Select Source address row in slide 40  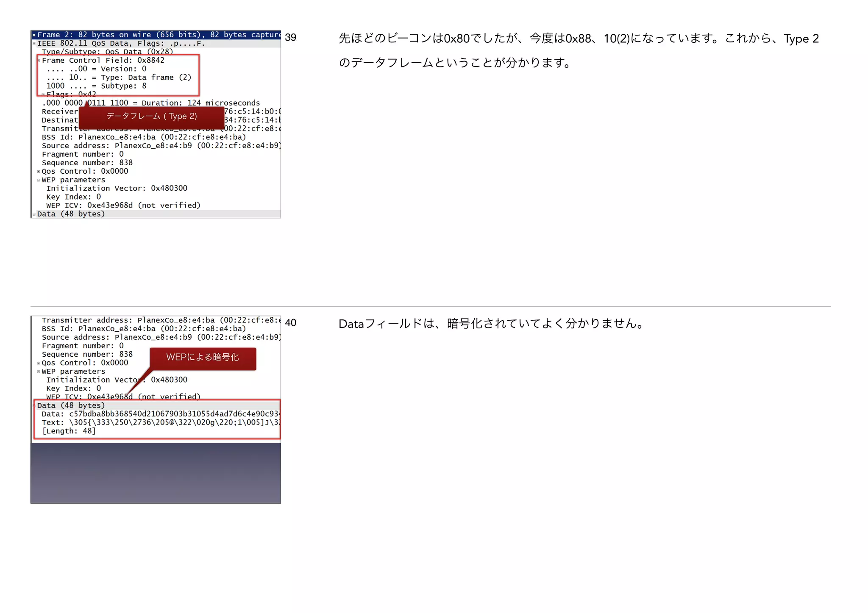coord(161,337)
